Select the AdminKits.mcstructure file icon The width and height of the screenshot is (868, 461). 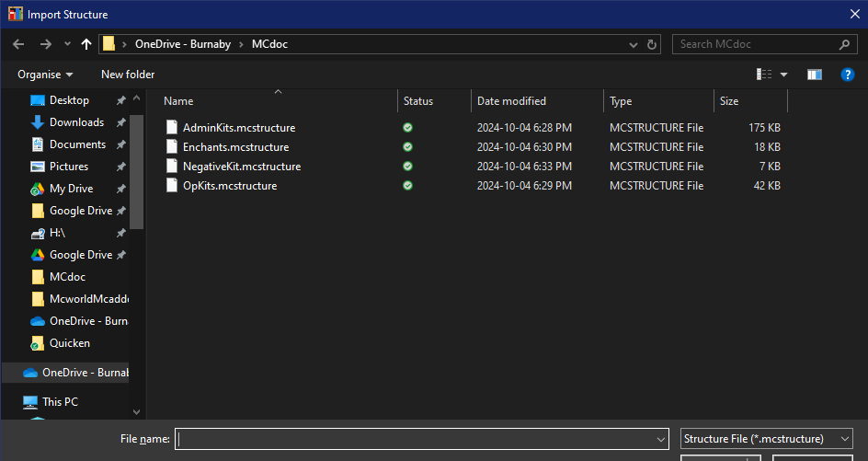[x=171, y=128]
